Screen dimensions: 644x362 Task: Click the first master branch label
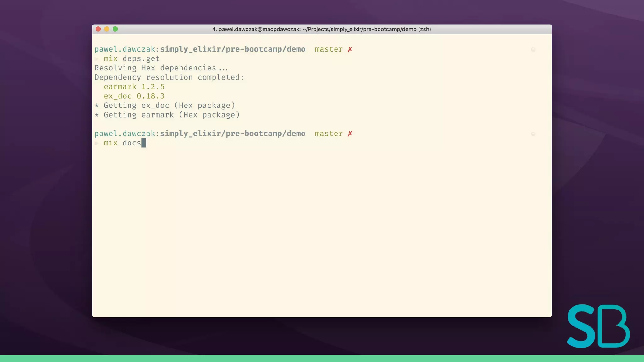tap(329, 49)
